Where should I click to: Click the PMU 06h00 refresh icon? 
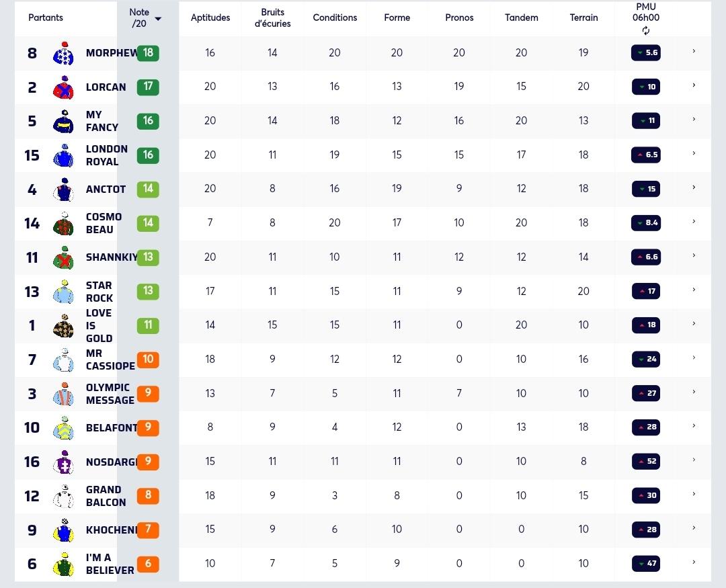pyautogui.click(x=645, y=30)
